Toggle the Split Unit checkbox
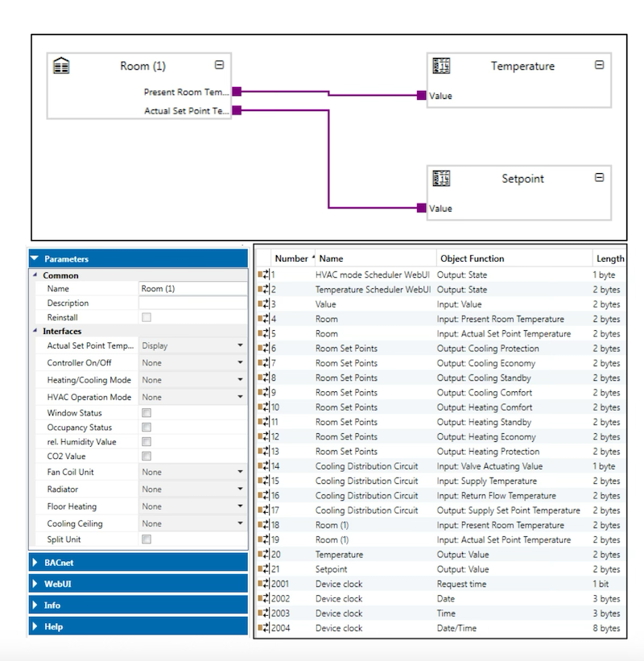The width and height of the screenshot is (644, 661). (147, 539)
